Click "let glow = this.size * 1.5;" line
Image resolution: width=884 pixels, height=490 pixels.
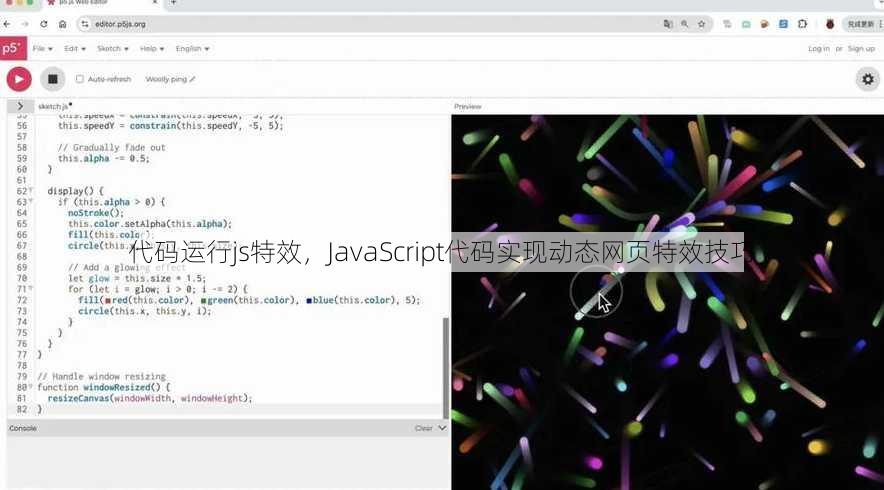coord(137,279)
